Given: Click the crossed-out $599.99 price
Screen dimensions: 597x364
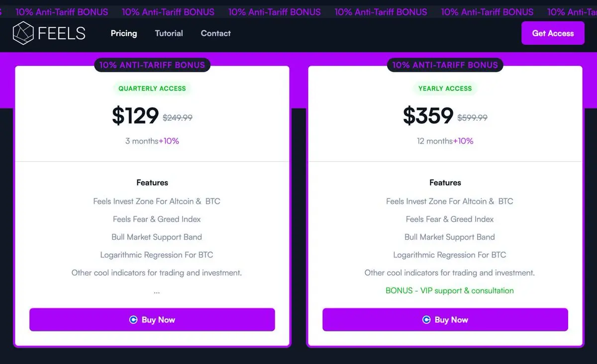Looking at the screenshot, I should pyautogui.click(x=473, y=118).
